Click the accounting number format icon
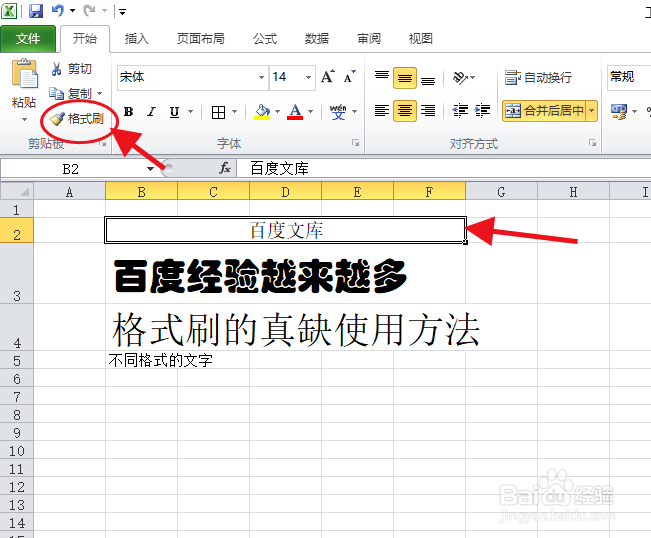The width and height of the screenshot is (651, 538). (x=619, y=111)
